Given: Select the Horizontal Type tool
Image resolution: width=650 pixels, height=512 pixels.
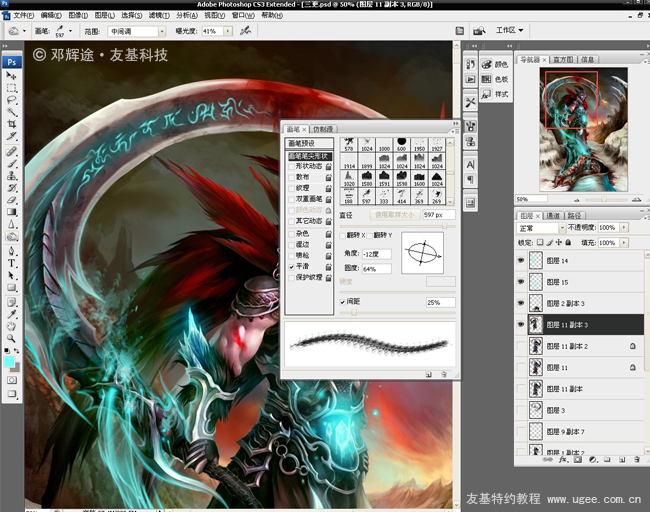Looking at the screenshot, I should coord(11,263).
